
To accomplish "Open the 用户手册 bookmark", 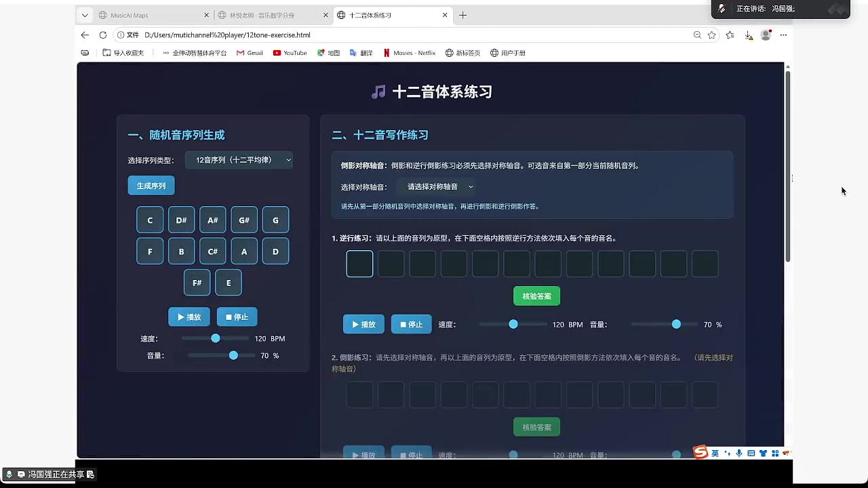I will (508, 53).
